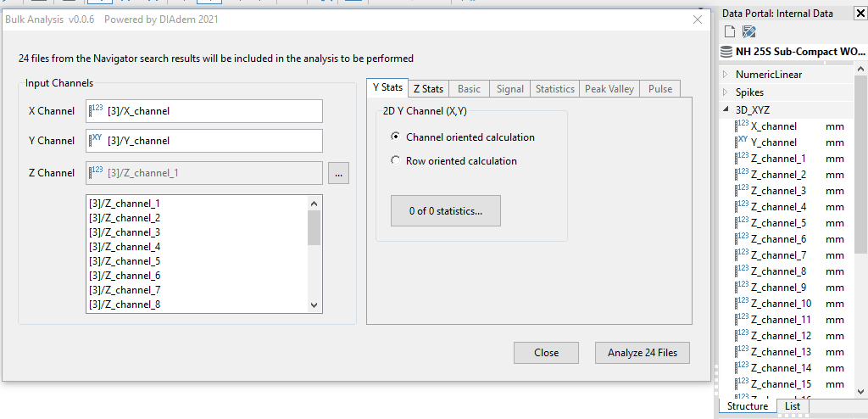Click the Z Channel browse ellipsis button

point(338,174)
